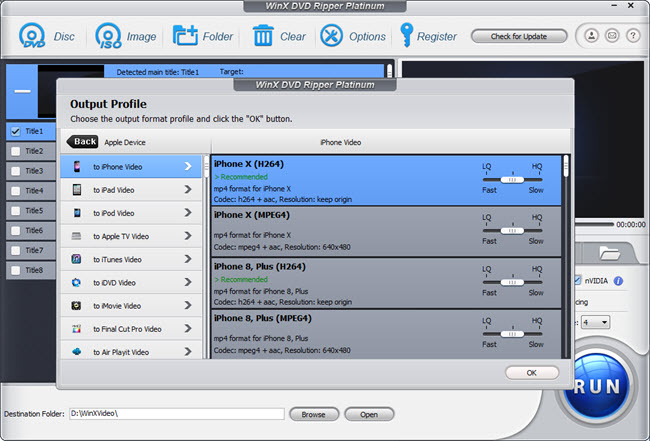Check the Title2 checkbox

click(15, 151)
